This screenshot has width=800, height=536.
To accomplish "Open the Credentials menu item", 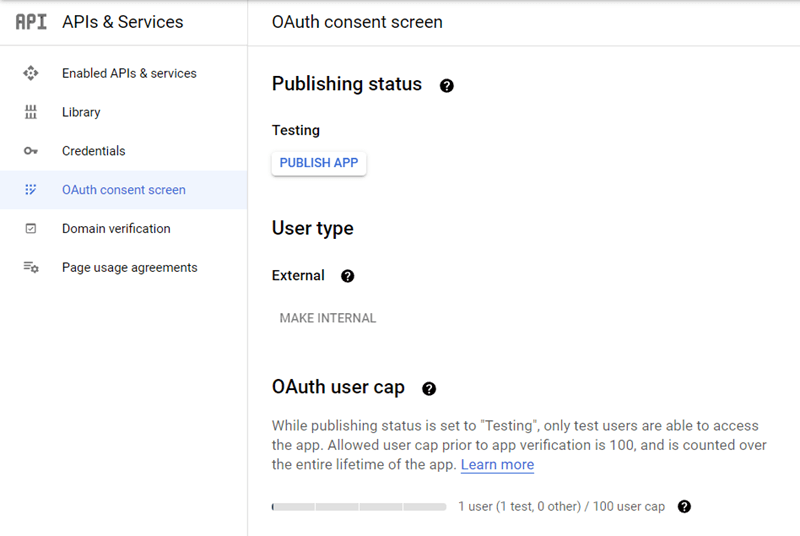I will click(94, 151).
